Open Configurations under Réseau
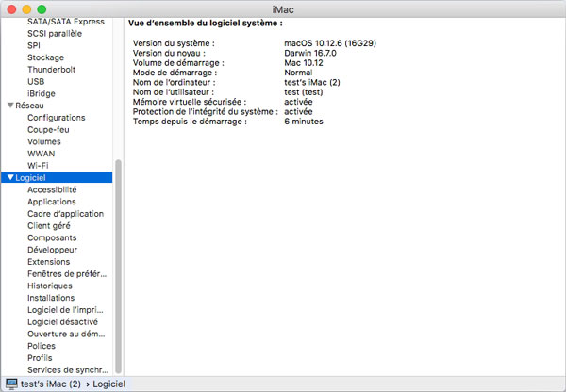The width and height of the screenshot is (566, 392). [x=57, y=118]
